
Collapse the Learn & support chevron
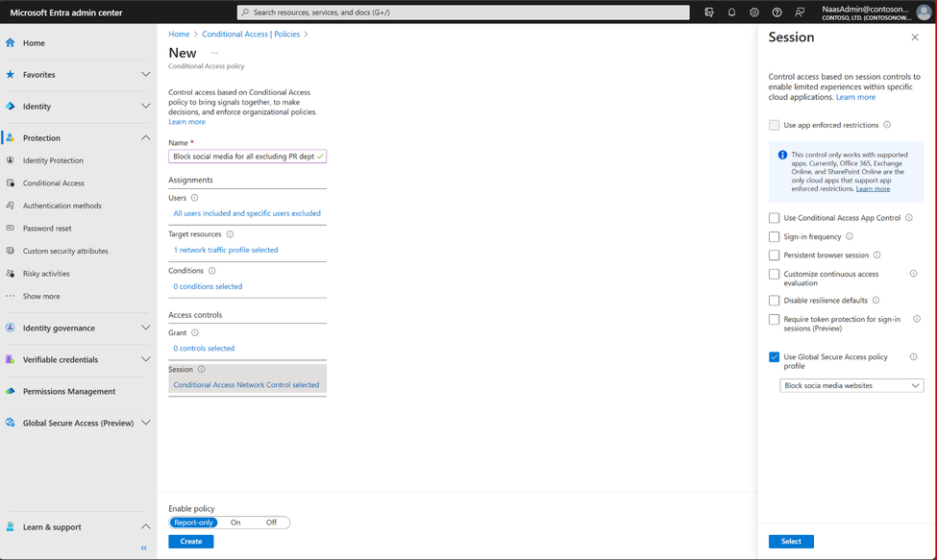tap(145, 526)
